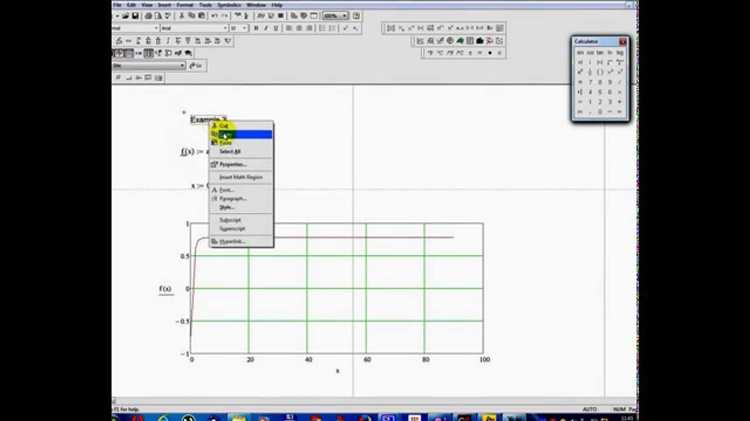Open Font dialog from the context menu
Image resolution: width=750 pixels, height=421 pixels.
point(242,190)
